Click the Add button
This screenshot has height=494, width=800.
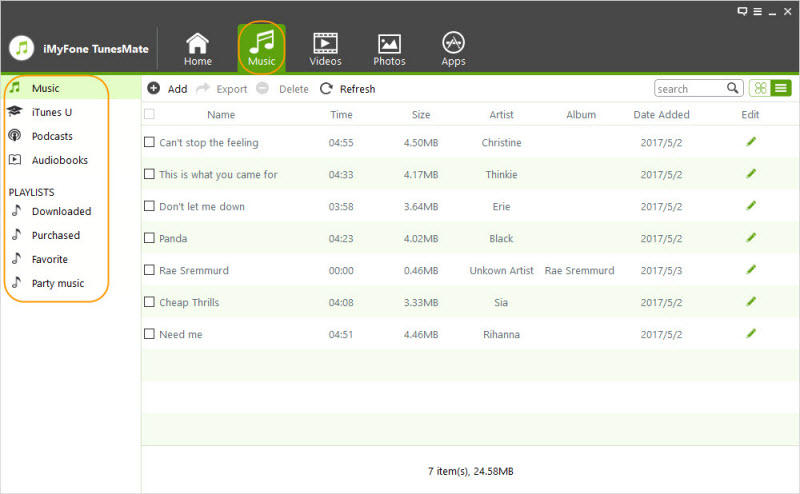pos(167,89)
